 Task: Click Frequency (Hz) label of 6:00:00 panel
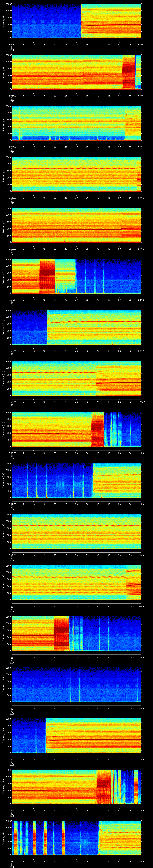(x=3, y=430)
